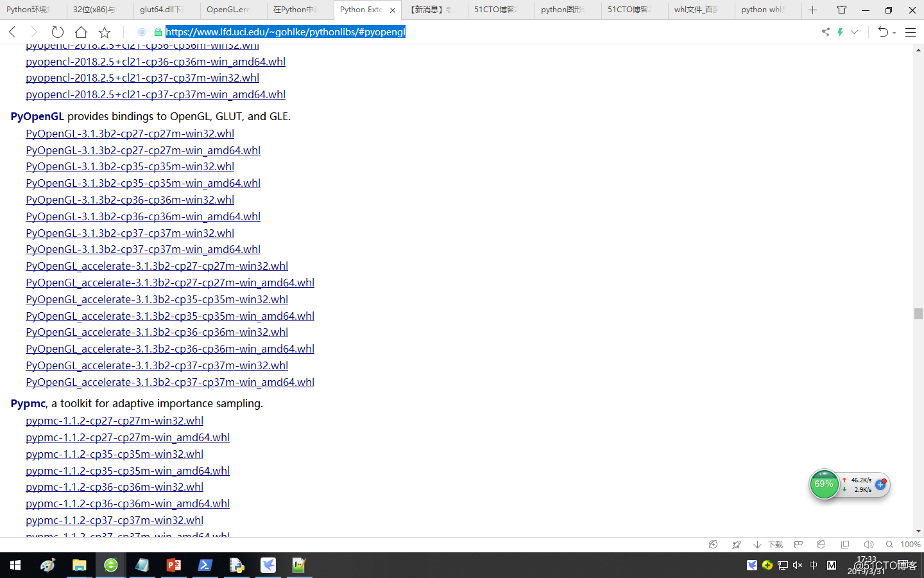Screen dimensions: 924x578
Task: Open PyOpenGL-3.1.3b2-cp27-cp27m-win32.whl link
Action: coord(130,134)
